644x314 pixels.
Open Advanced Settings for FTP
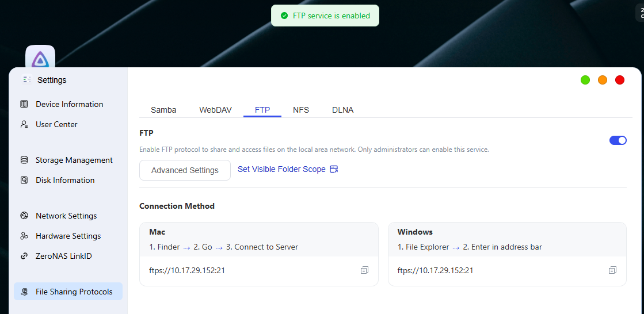tap(185, 170)
